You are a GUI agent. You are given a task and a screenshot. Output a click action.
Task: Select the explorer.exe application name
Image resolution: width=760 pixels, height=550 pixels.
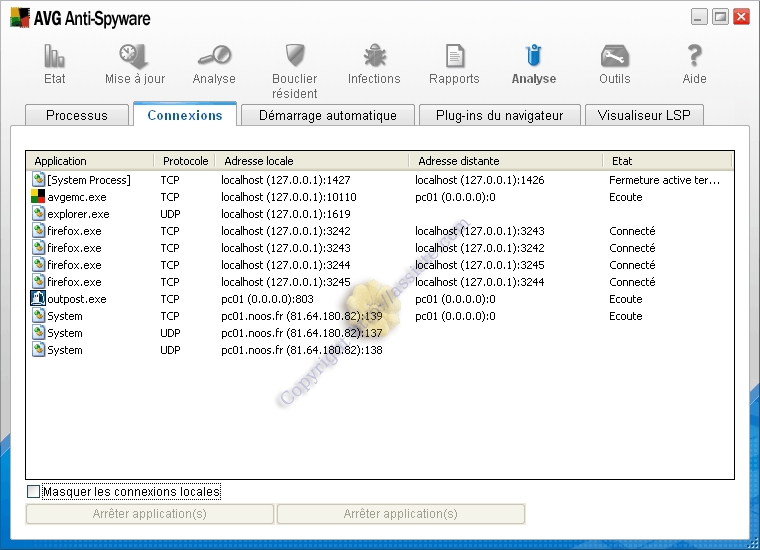78,214
